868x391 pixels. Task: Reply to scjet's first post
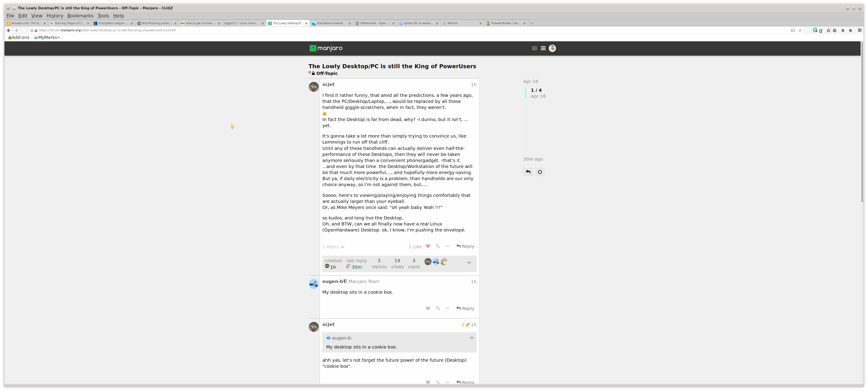point(465,246)
